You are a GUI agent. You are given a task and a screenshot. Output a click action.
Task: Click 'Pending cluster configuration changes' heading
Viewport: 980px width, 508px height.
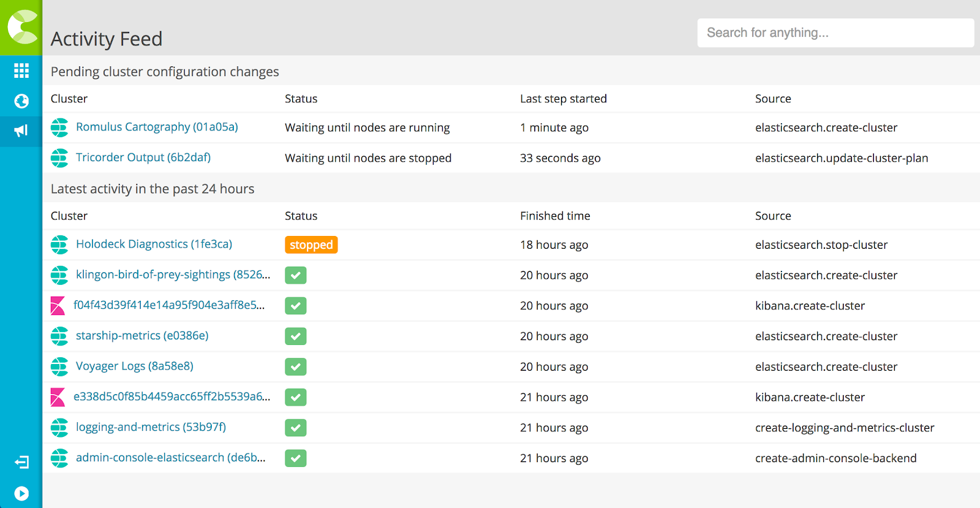coord(165,72)
